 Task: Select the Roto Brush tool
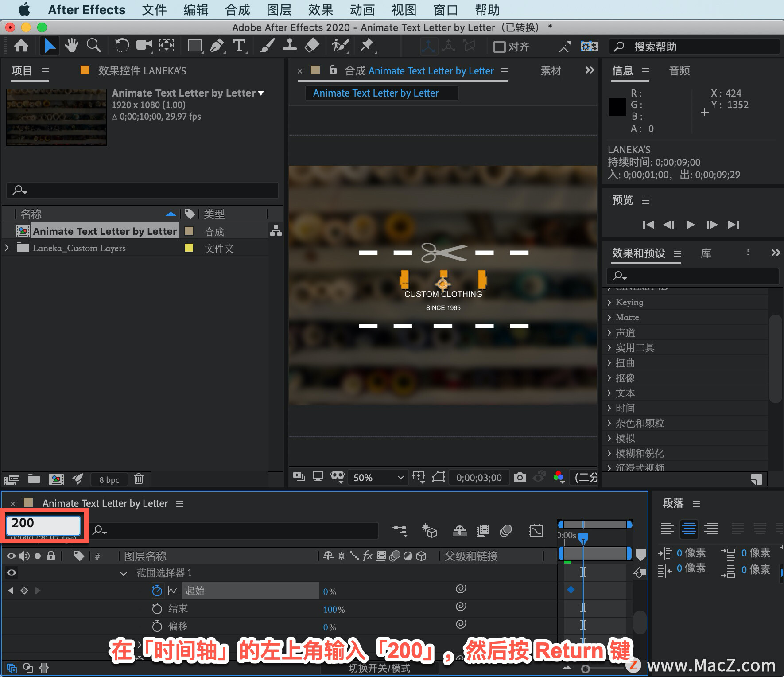(340, 46)
